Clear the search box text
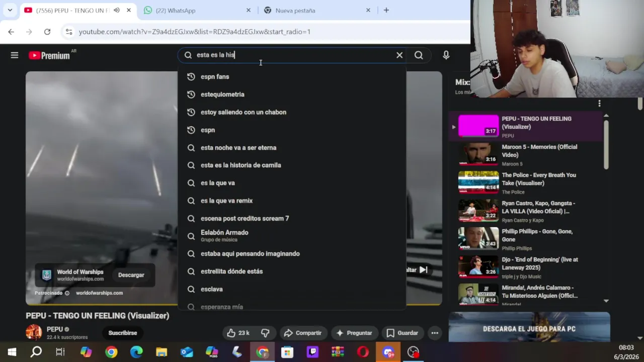Image resolution: width=644 pixels, height=362 pixels. tap(399, 55)
